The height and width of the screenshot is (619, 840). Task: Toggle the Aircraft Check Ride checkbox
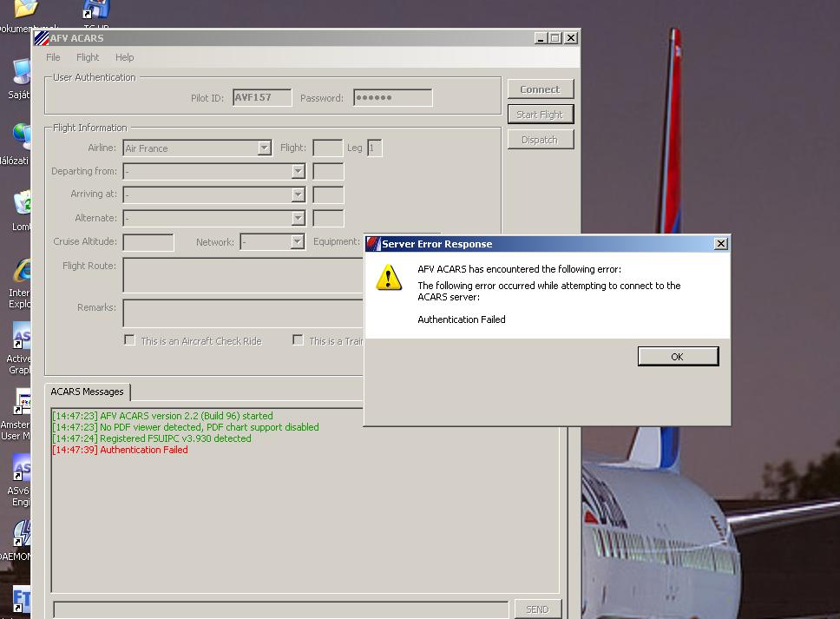coord(129,340)
